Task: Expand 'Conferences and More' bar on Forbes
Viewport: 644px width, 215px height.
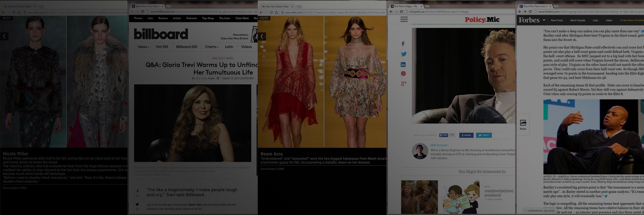Action: pos(539,211)
